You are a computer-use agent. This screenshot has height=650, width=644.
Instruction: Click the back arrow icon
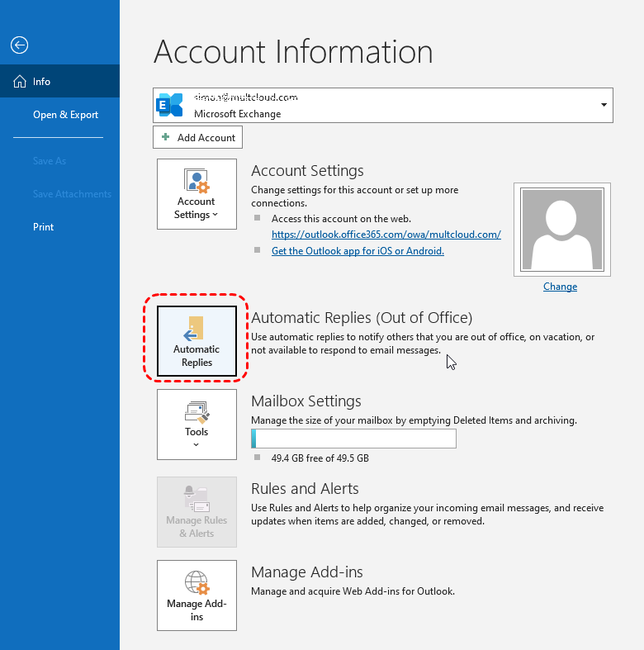(x=19, y=45)
